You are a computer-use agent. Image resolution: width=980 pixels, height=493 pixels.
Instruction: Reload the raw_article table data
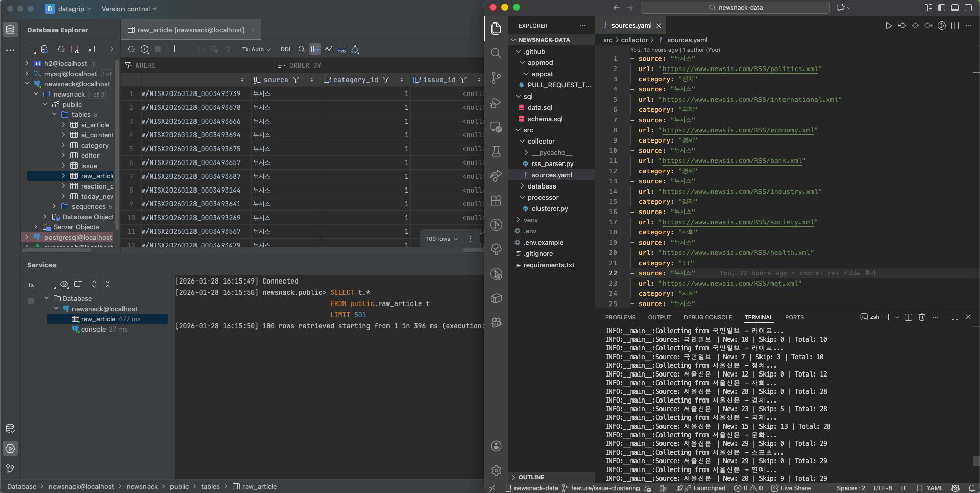[131, 50]
